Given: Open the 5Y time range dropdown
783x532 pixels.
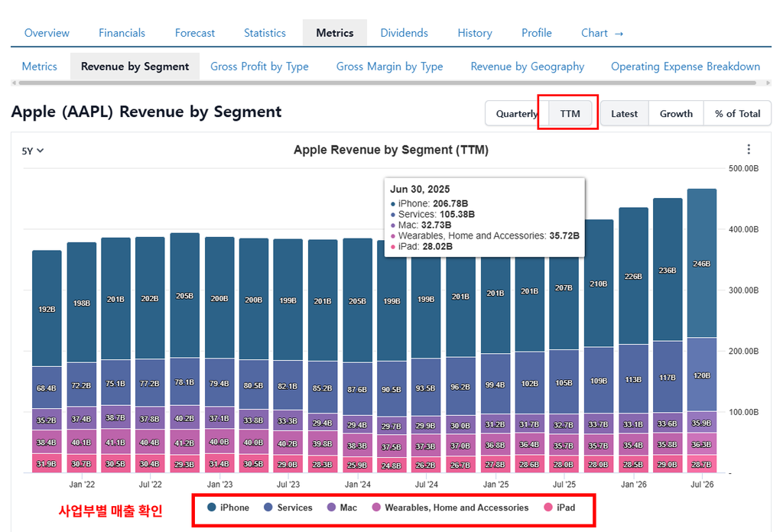Looking at the screenshot, I should coord(32,151).
